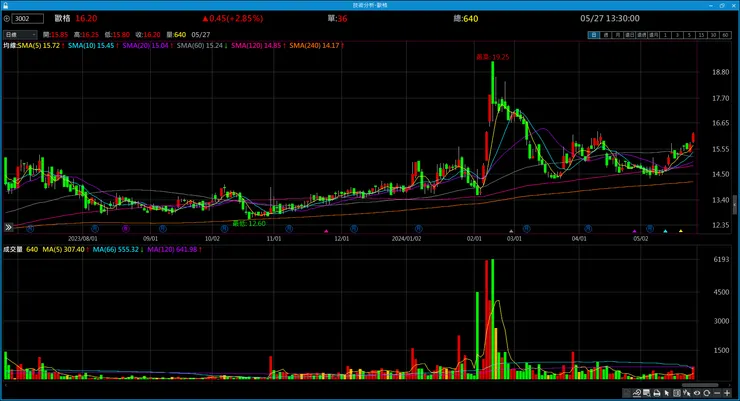Click the 6193 volume axis label

[x=721, y=259]
